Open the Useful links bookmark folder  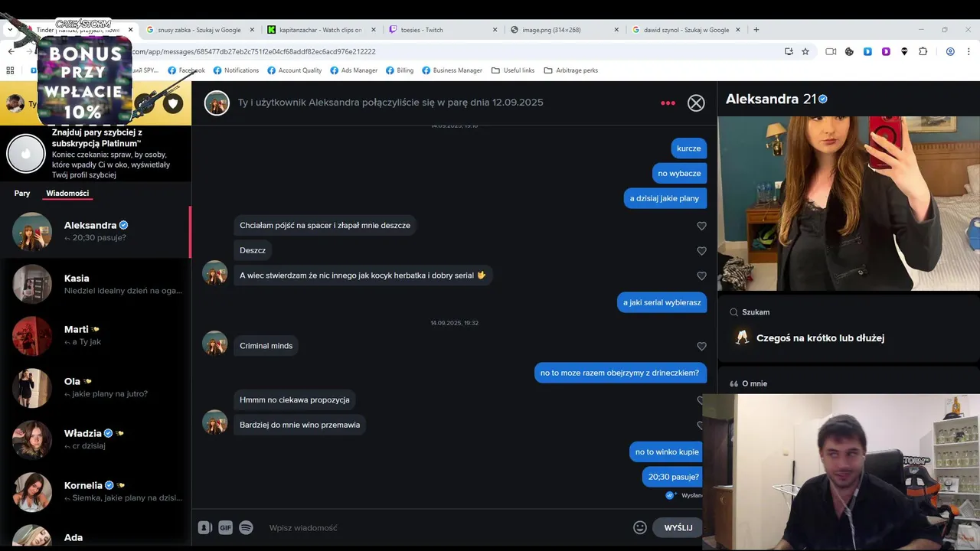coord(513,70)
